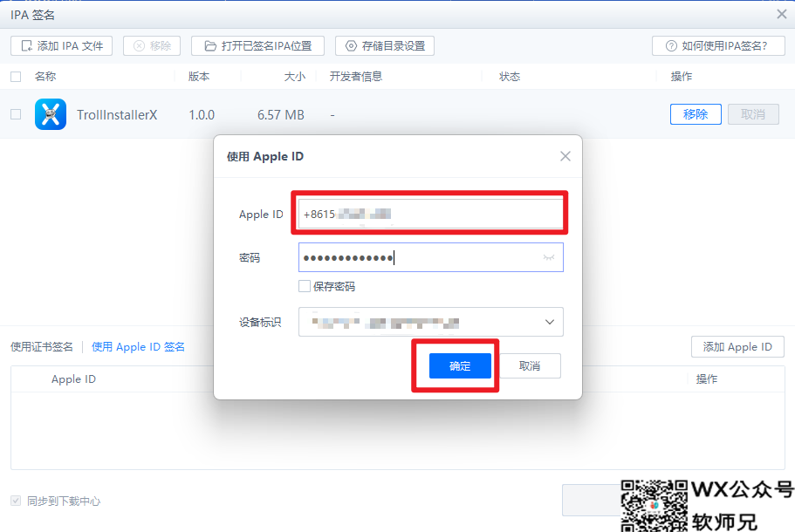Viewport: 795px width, 532px height.
Task: Click the question mark icon in 如何使用IPA签名?
Action: [671, 46]
